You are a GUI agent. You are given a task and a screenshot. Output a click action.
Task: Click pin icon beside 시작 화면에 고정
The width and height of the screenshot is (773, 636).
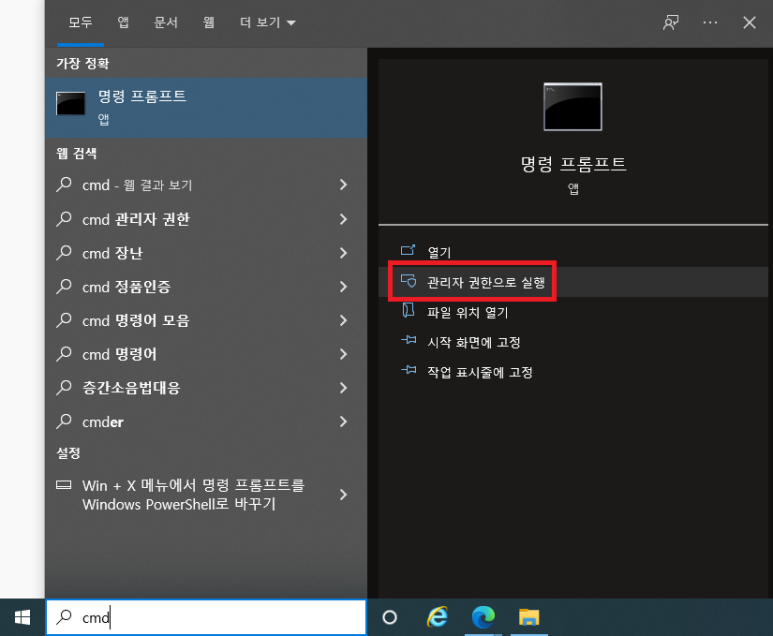pyautogui.click(x=409, y=340)
